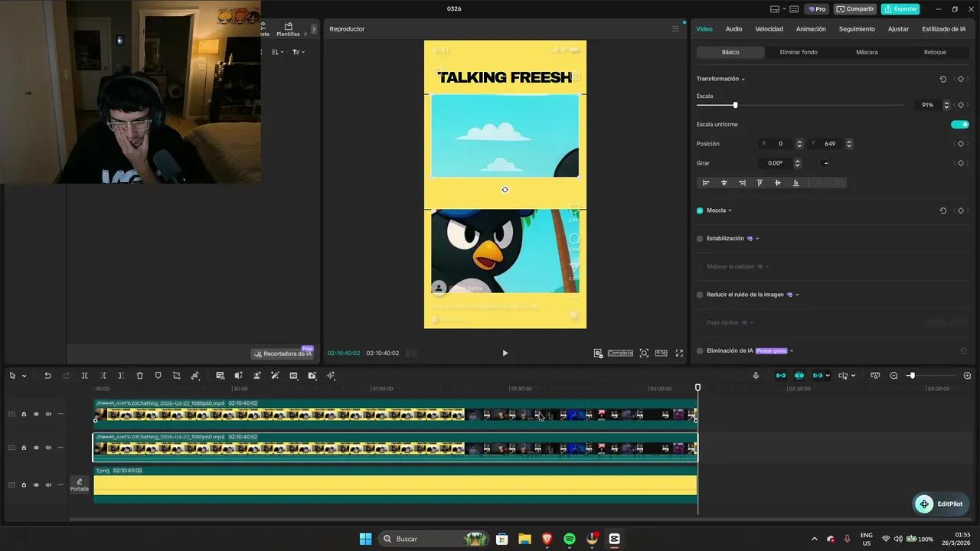Undo the last edit in timeline toolbar
The height and width of the screenshot is (551, 980).
(47, 376)
